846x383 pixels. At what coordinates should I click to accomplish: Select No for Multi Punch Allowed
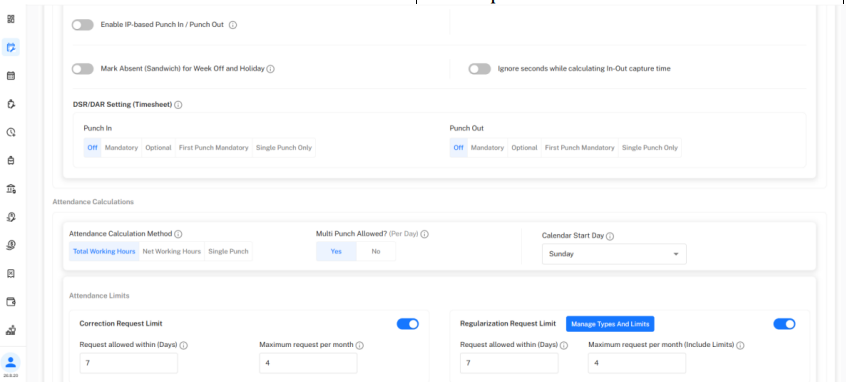pos(376,251)
